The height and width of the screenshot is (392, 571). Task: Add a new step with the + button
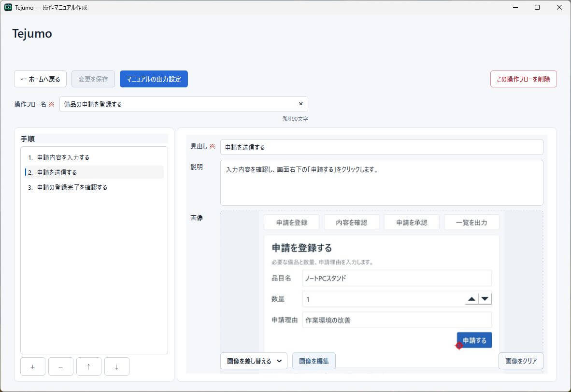(x=33, y=366)
